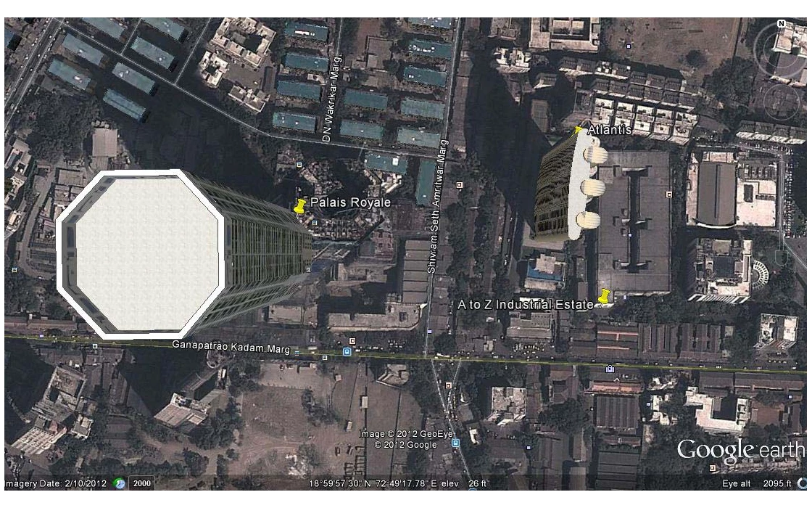Click the Ganapatrao Kadam Marg road label
812x508 pixels.
coord(231,346)
